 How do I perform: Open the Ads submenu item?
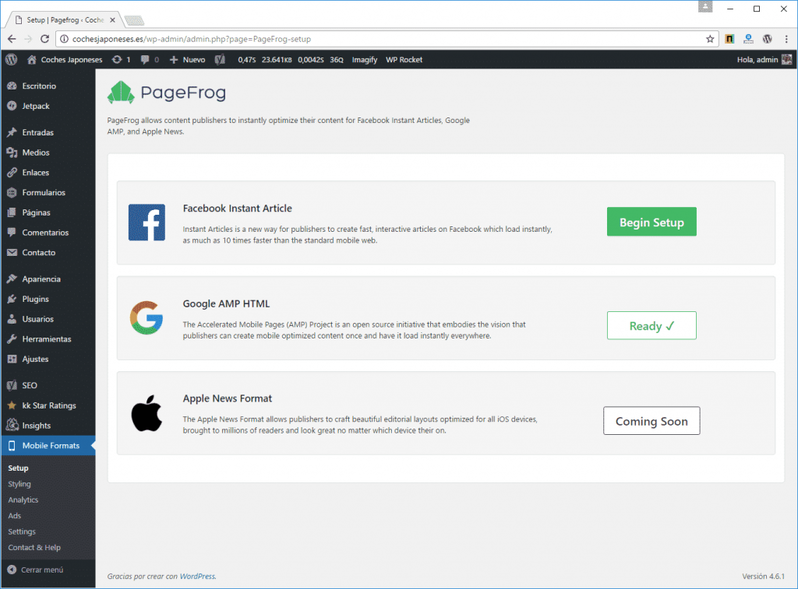(14, 516)
